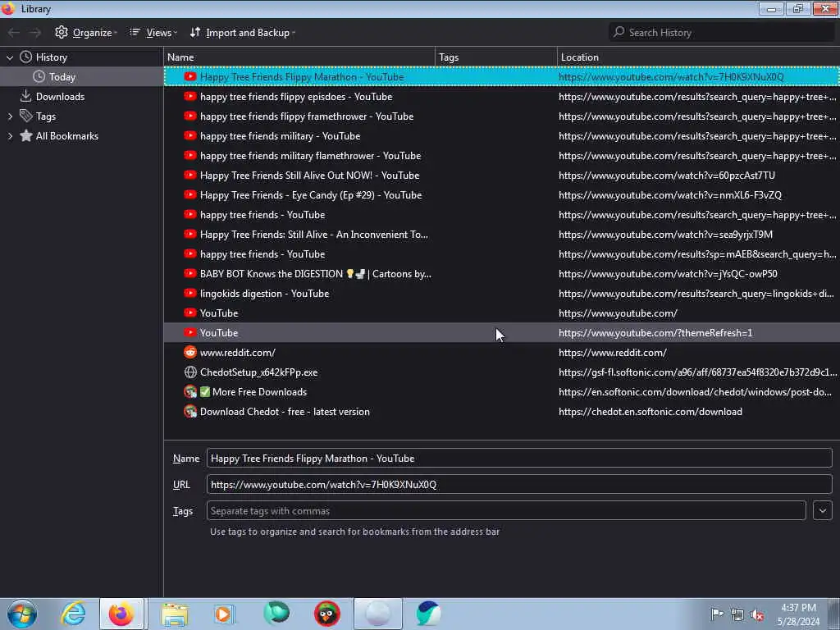Select 'happy tree friends military flamethrower' entry
The height and width of the screenshot is (630, 840).
[502, 156]
